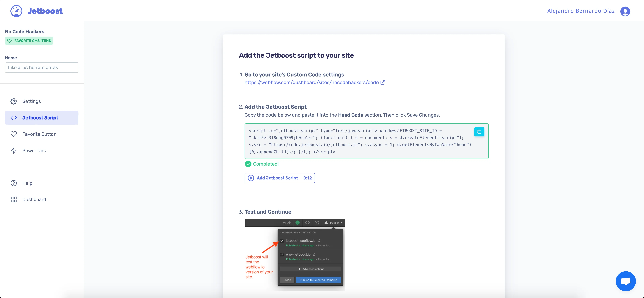Click the external link icon beside Webflow URL
Viewport: 644px width, 298px height.
[383, 82]
